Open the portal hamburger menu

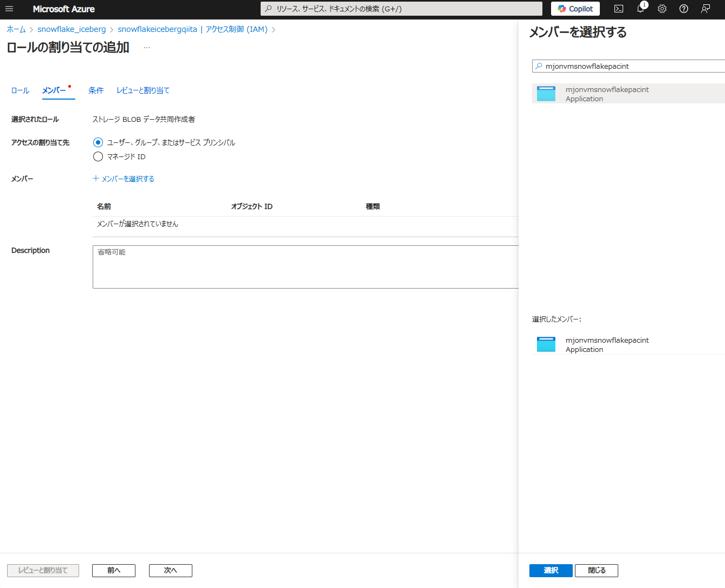click(x=9, y=9)
